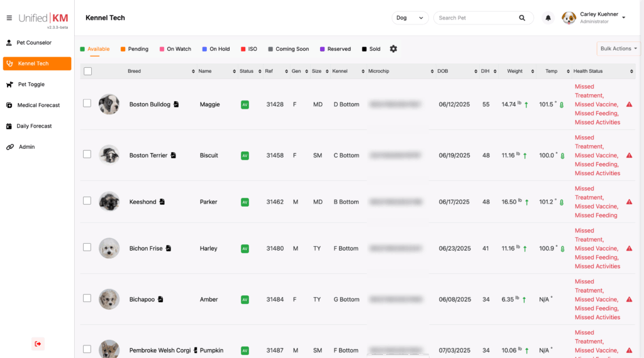
Task: Click ref number 31462
Action: (275, 202)
